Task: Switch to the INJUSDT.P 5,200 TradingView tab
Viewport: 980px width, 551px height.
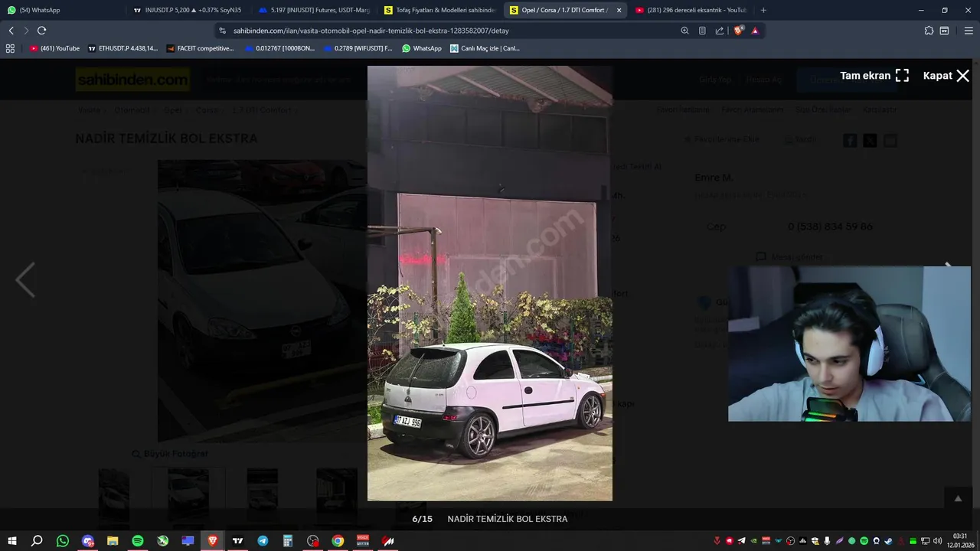Action: pyautogui.click(x=188, y=10)
